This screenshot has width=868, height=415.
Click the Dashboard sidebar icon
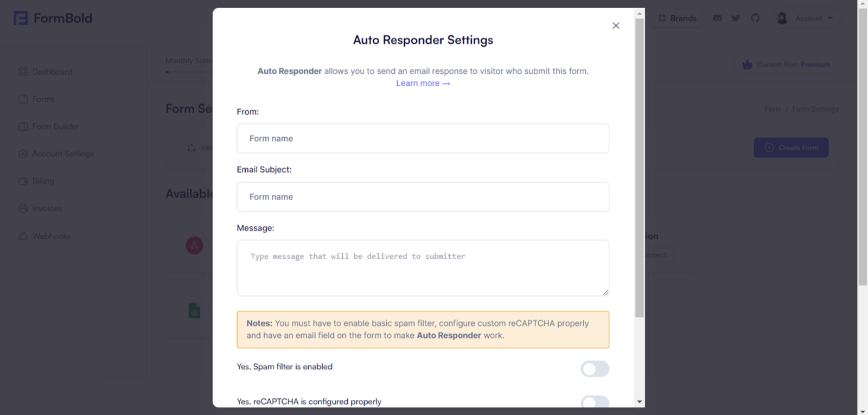coord(23,72)
